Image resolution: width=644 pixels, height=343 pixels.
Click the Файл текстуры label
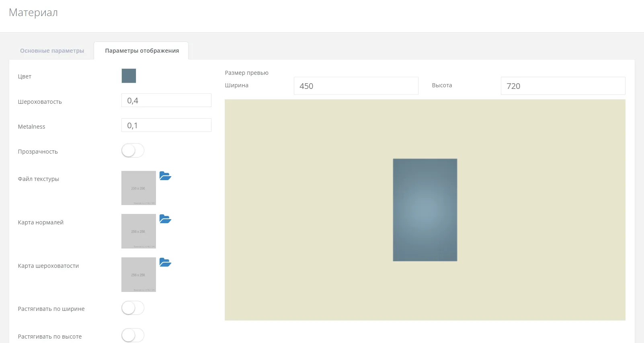(x=39, y=179)
